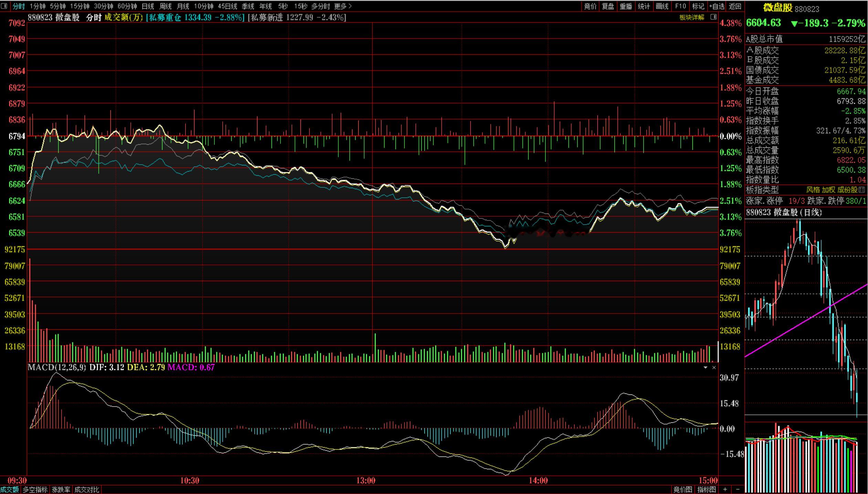Screen dimensions: 868x494
Task: Switch to the 日线 period tab
Action: click(148, 6)
